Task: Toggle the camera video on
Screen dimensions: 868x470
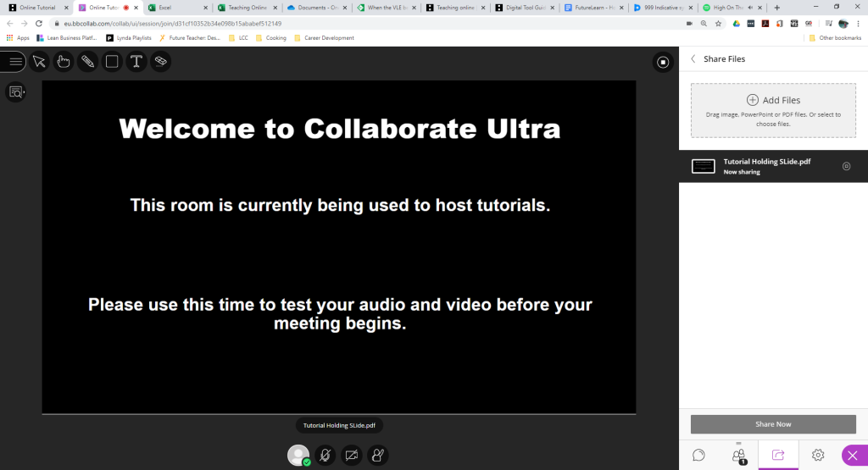Action: pyautogui.click(x=352, y=455)
